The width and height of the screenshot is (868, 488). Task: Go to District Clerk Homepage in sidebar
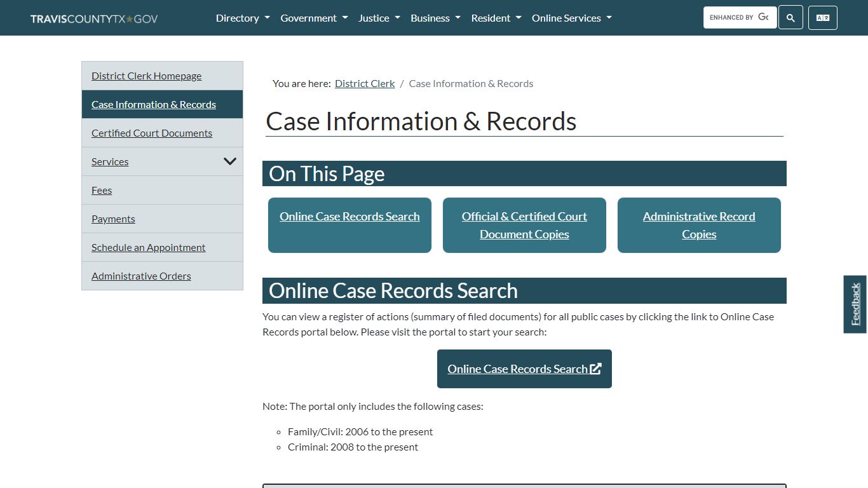[146, 76]
